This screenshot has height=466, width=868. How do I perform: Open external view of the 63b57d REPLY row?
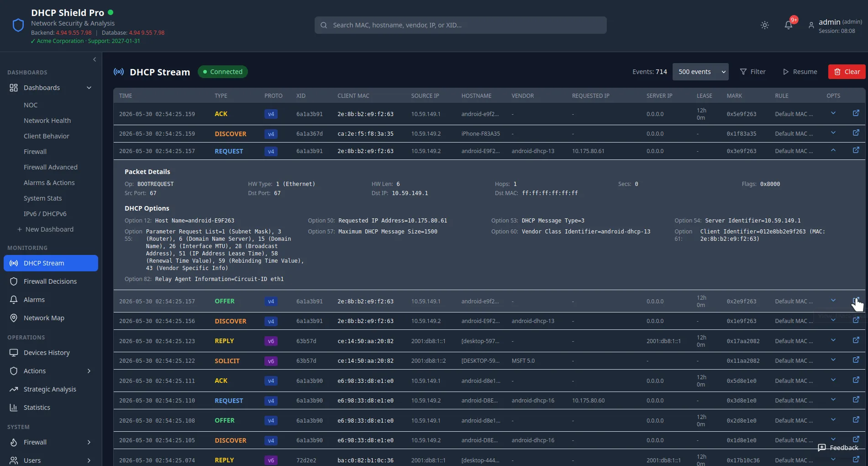coord(856,340)
